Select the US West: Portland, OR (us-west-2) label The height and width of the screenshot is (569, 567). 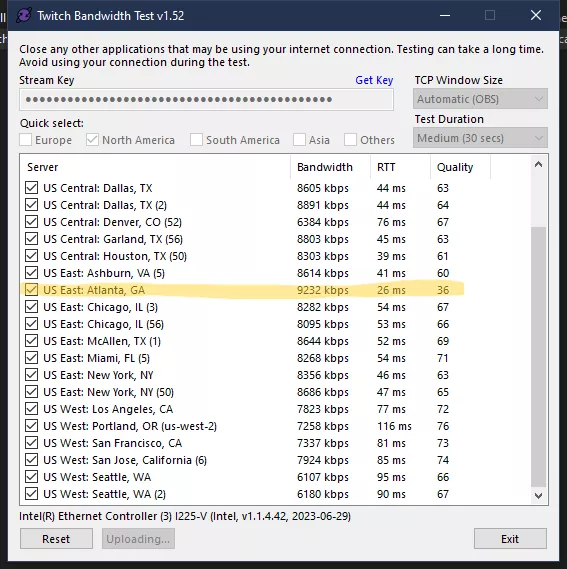tap(130, 426)
